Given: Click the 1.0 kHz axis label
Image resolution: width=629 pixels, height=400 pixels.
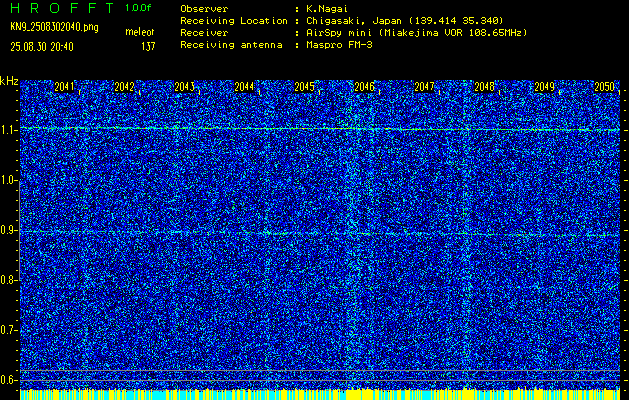Looking at the screenshot, I should pyautogui.click(x=7, y=181).
